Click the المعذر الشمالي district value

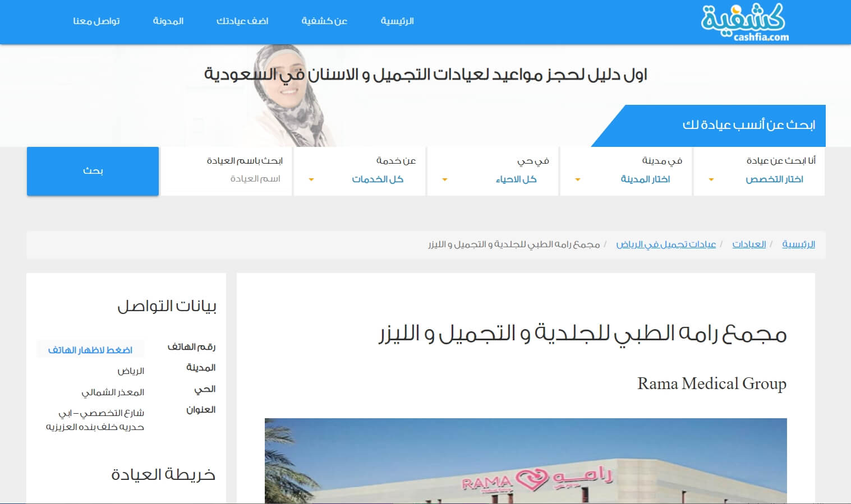(x=113, y=392)
